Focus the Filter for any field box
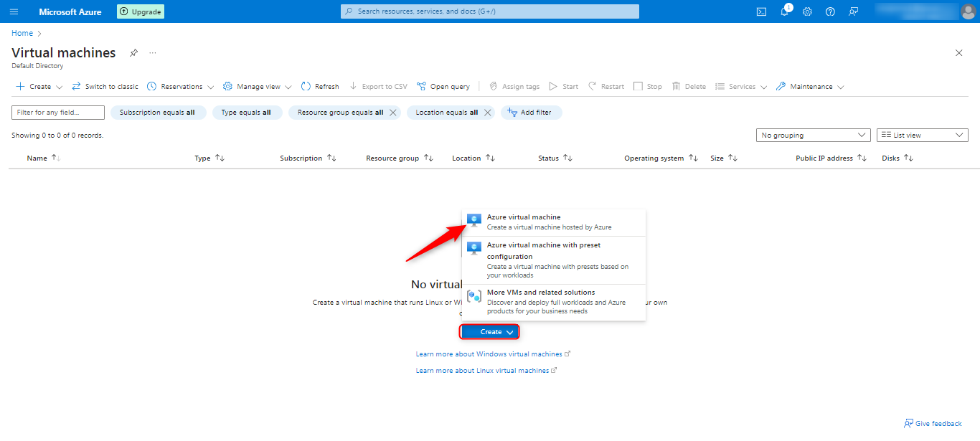The image size is (980, 441). click(x=58, y=113)
